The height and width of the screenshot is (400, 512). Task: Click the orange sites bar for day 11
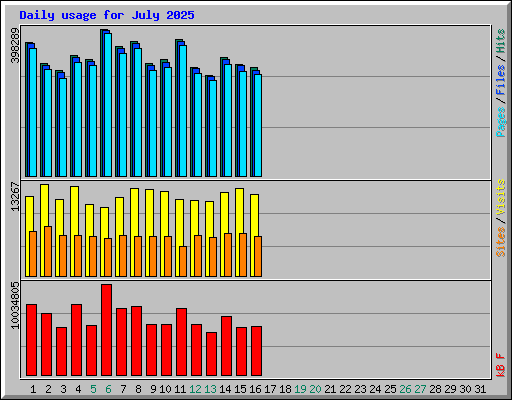click(x=183, y=261)
